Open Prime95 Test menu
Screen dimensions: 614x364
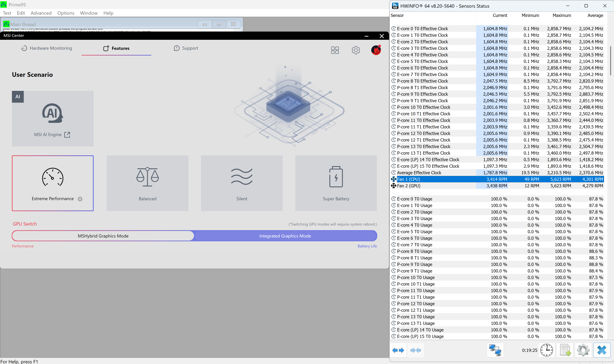coord(7,13)
